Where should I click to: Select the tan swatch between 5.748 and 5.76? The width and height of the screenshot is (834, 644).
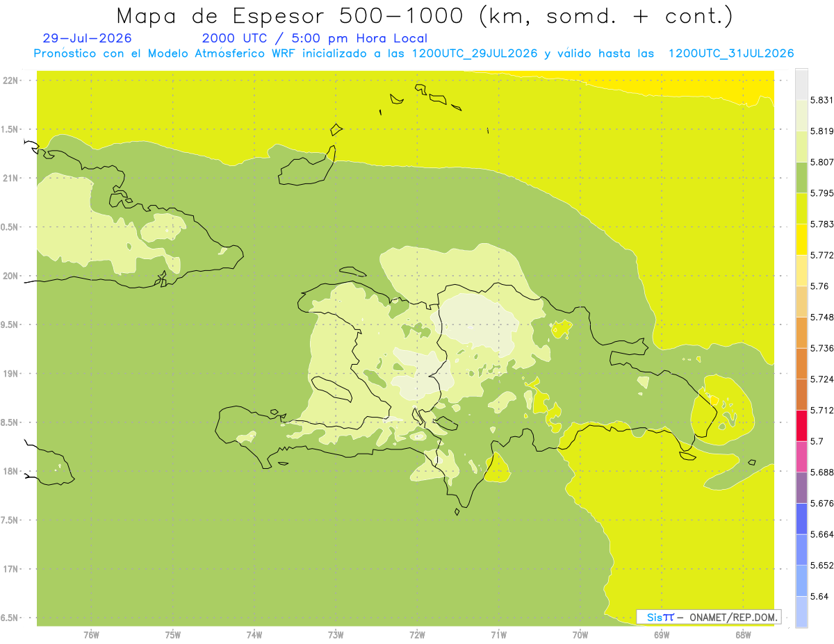(x=801, y=301)
